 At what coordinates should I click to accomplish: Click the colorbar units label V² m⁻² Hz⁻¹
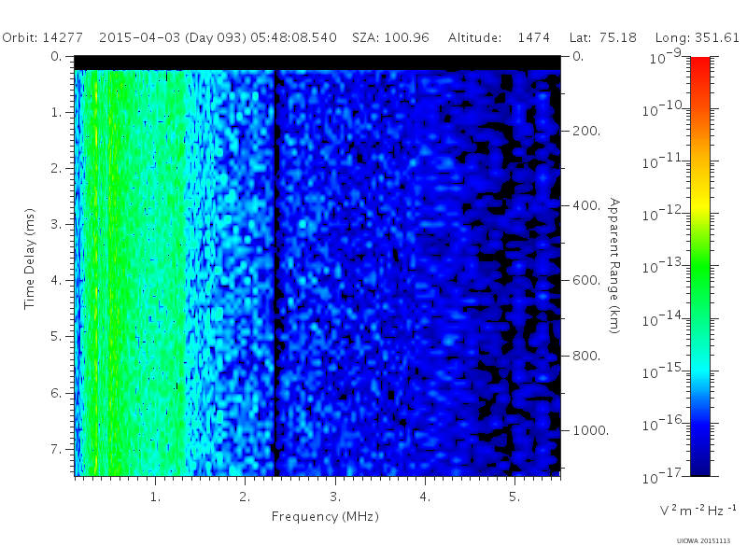tap(698, 510)
